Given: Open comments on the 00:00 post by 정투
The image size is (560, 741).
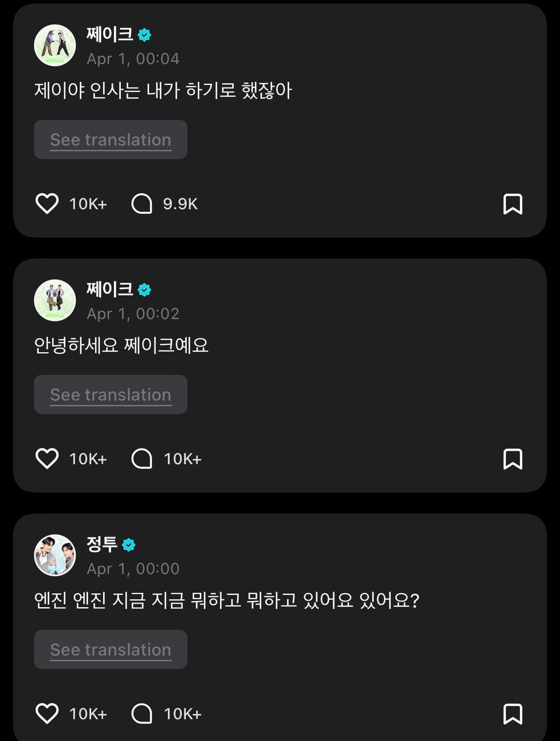Looking at the screenshot, I should [142, 714].
